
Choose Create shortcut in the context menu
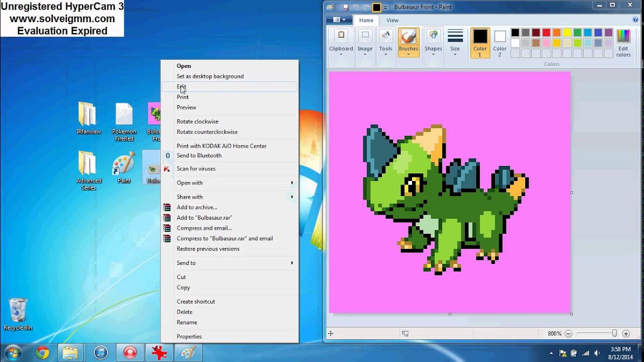click(229, 302)
